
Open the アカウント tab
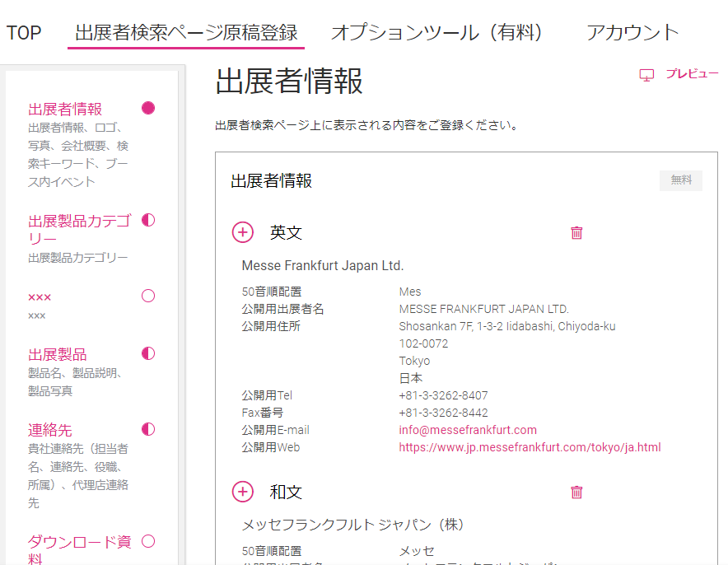click(632, 33)
